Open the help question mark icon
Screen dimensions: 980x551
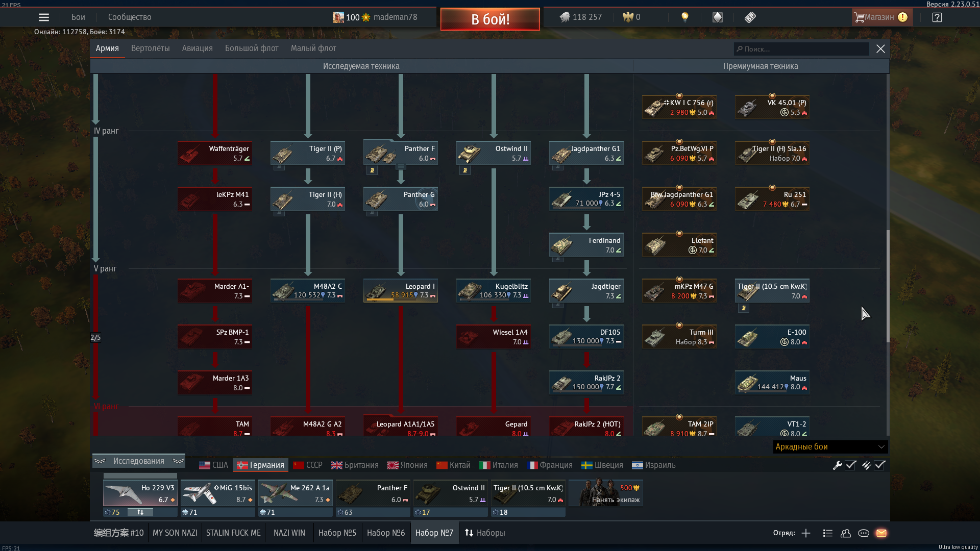(937, 17)
